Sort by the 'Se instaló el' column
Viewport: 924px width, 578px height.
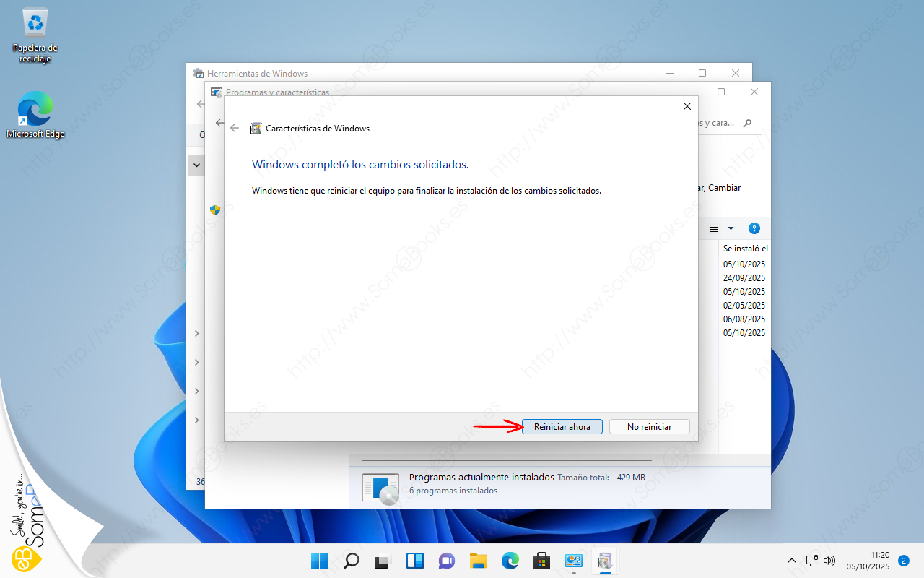click(745, 249)
